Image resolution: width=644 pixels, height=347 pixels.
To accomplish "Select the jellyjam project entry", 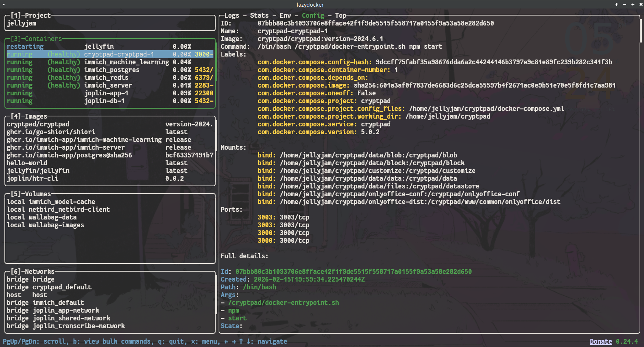I will [110, 23].
